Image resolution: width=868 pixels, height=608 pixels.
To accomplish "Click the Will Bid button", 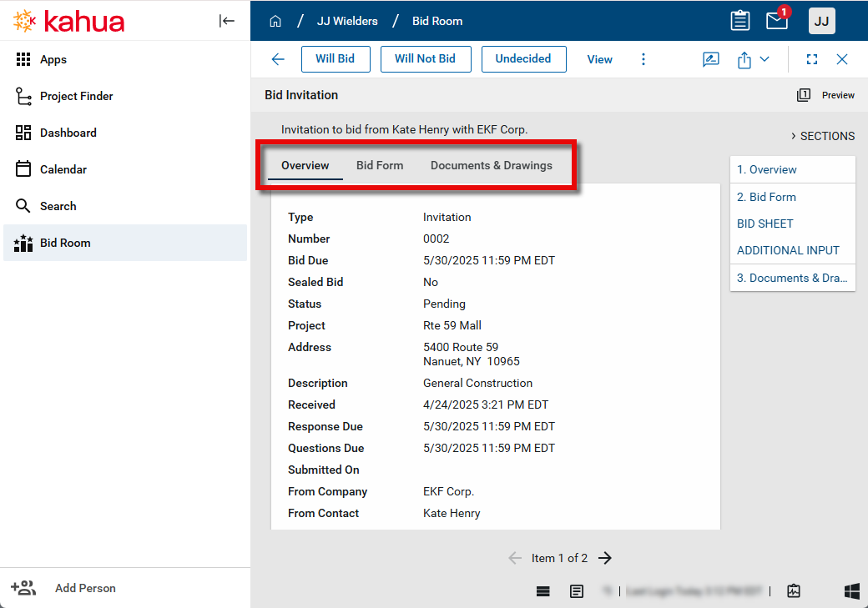I will click(335, 59).
